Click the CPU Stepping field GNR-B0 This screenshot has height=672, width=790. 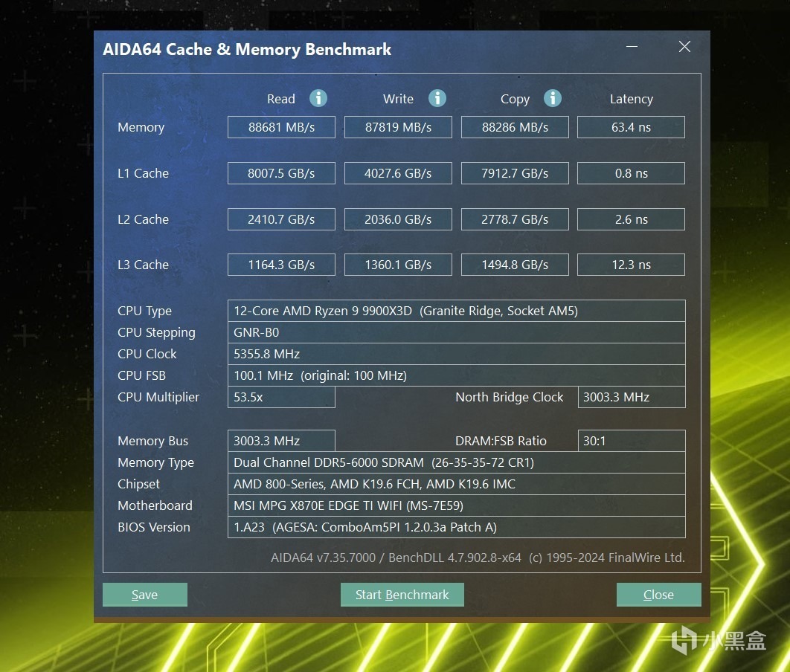[457, 332]
